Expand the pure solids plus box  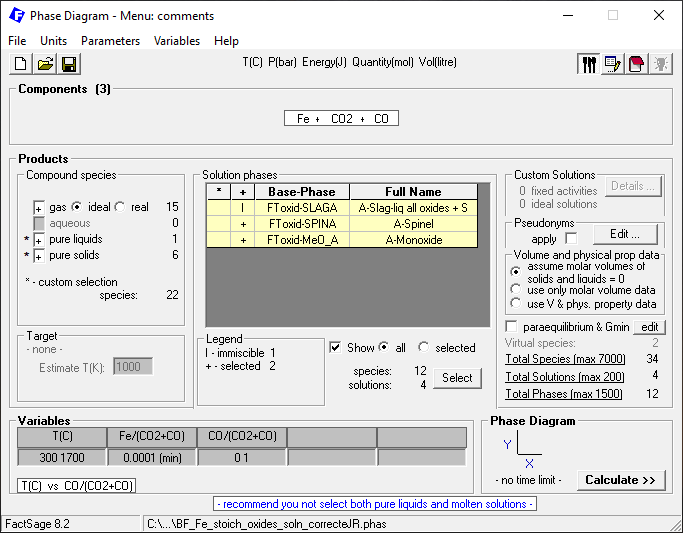click(39, 256)
